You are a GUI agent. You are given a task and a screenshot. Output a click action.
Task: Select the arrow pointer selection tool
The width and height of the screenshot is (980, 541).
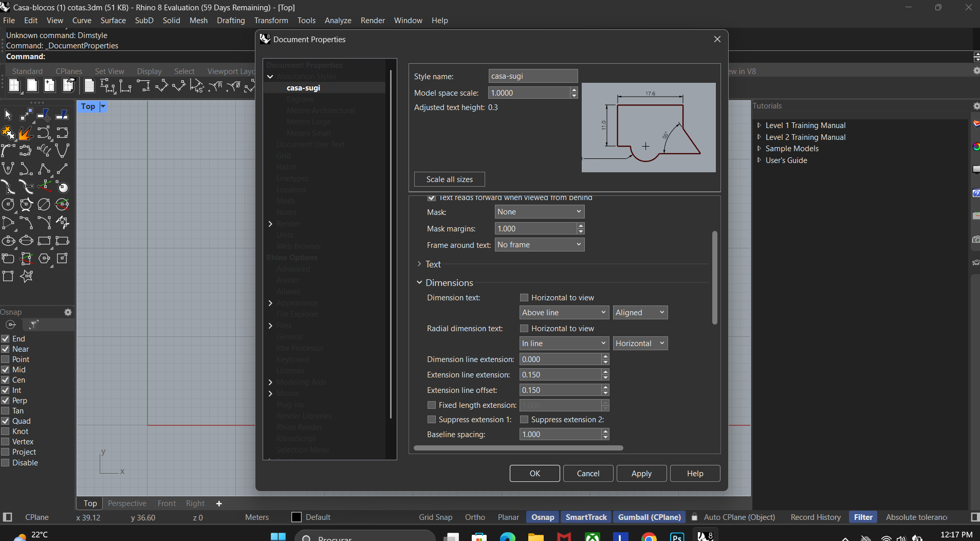(x=8, y=115)
